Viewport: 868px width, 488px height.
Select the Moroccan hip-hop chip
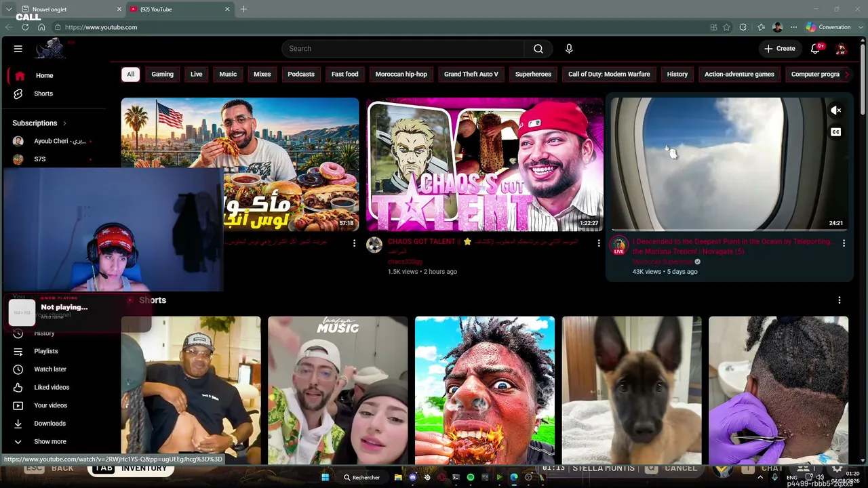[401, 75]
